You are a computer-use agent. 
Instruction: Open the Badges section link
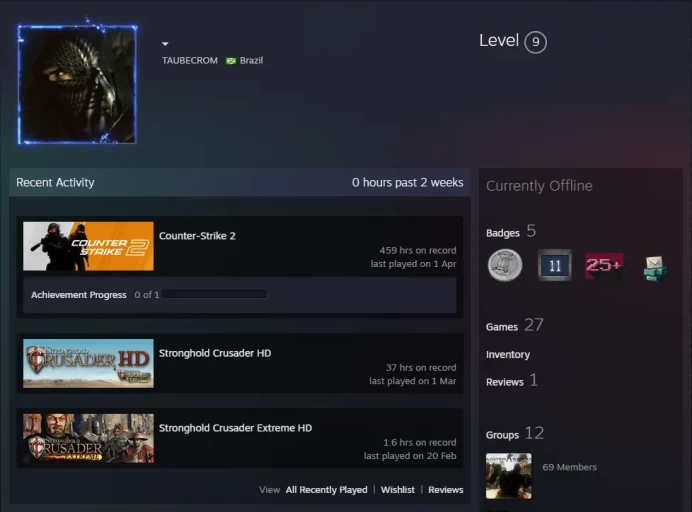(511, 232)
